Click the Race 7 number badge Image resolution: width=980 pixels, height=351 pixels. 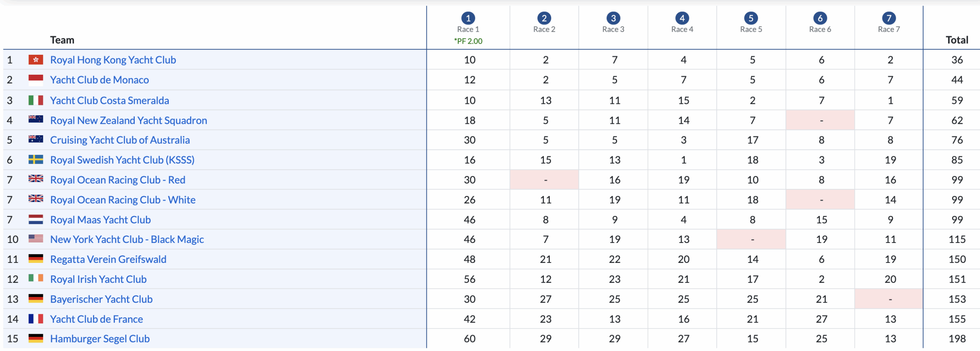tap(889, 18)
